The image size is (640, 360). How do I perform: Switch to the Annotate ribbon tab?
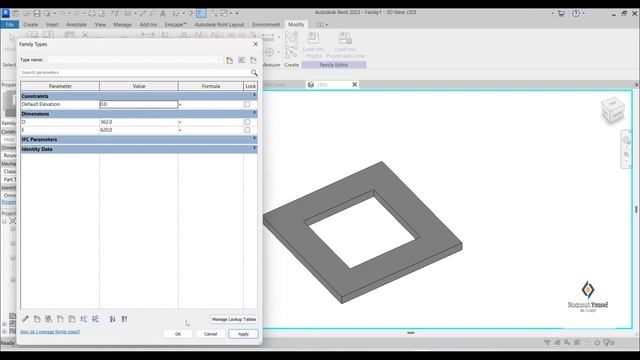tap(76, 25)
